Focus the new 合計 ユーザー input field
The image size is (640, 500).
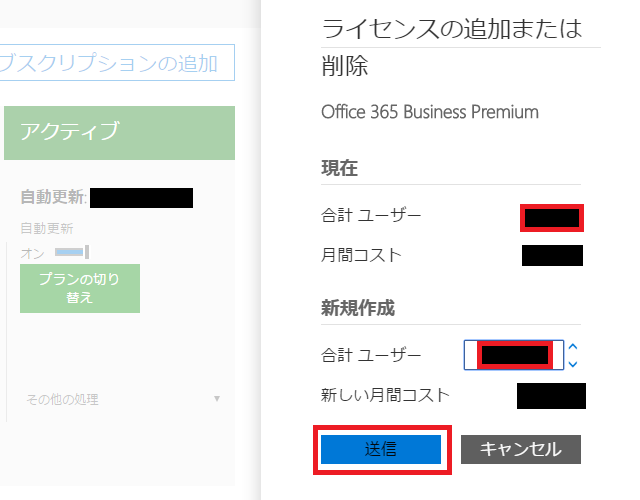click(514, 354)
